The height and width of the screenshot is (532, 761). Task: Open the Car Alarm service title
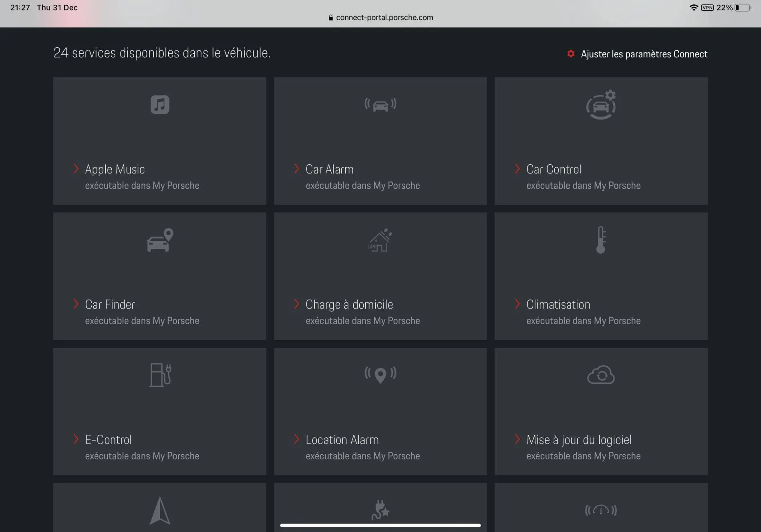tap(330, 169)
